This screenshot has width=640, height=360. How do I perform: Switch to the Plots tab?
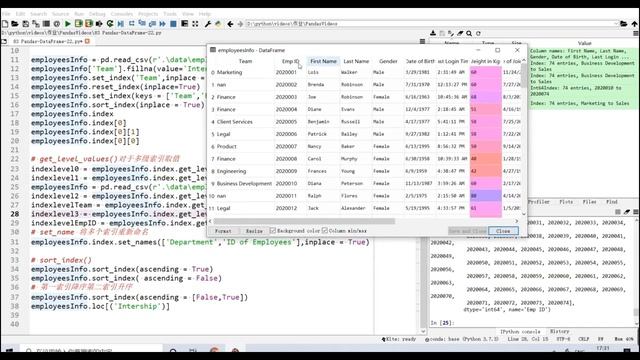tap(566, 202)
